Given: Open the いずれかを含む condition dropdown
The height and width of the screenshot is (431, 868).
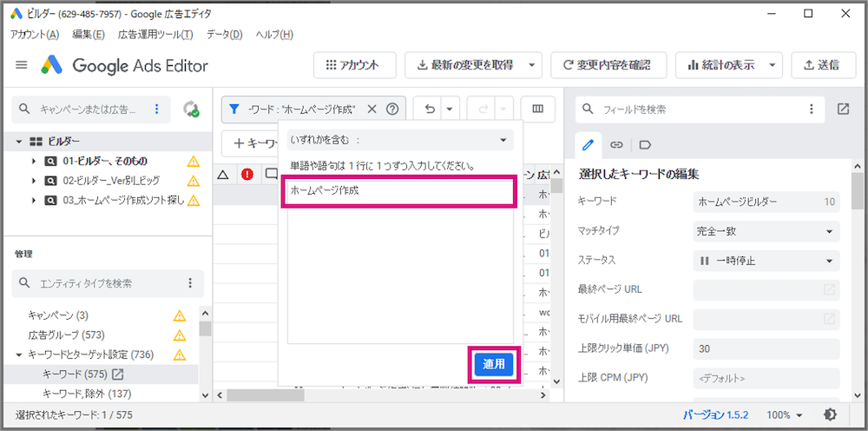Looking at the screenshot, I should (x=401, y=140).
